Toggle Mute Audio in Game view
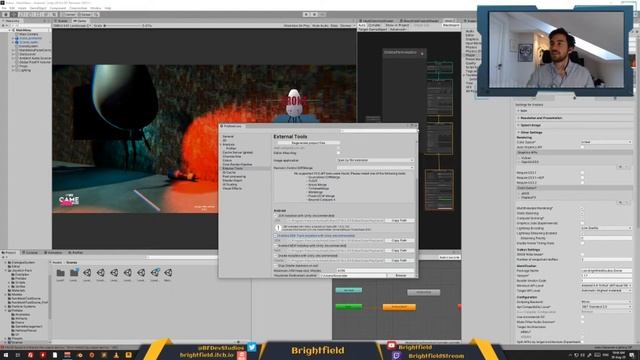 [320, 26]
